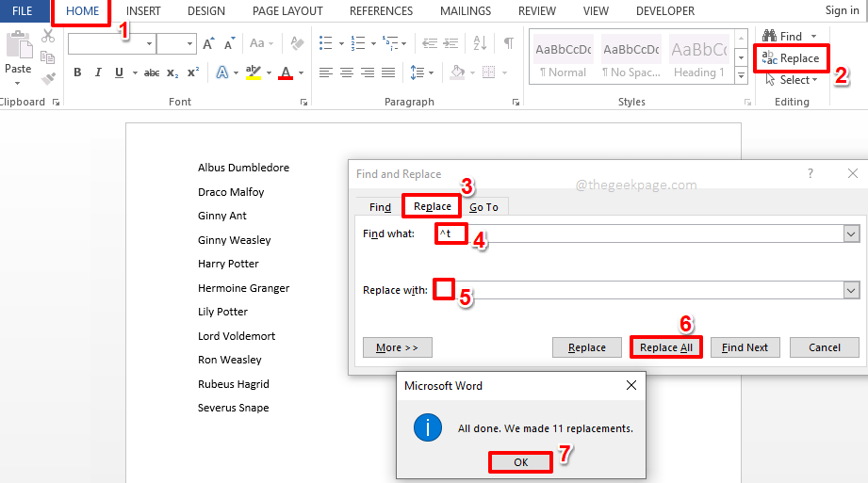This screenshot has height=483, width=868.
Task: Click the Cut scissors icon
Action: pyautogui.click(x=48, y=37)
